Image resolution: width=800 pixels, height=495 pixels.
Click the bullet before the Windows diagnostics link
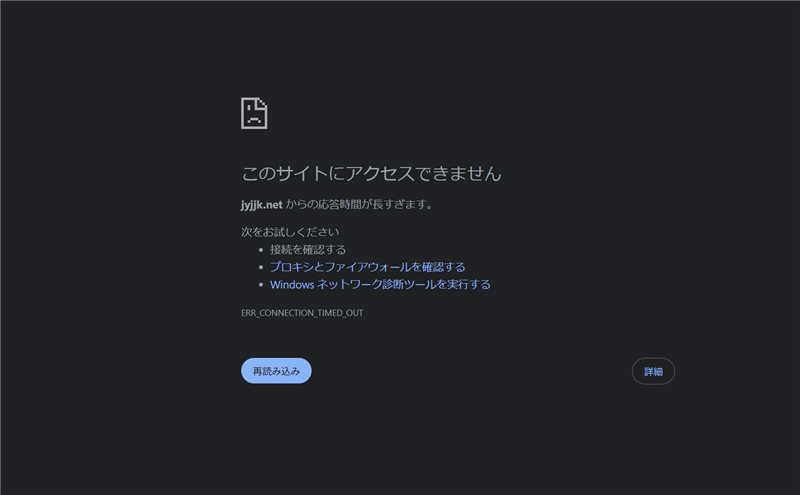(260, 285)
